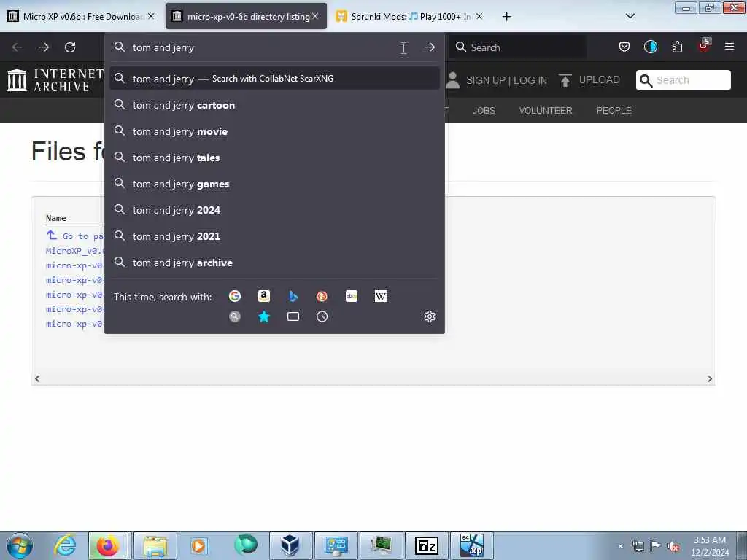This screenshot has width=747, height=560.
Task: Switch to Micro XP v0.6b tab
Action: point(82,16)
